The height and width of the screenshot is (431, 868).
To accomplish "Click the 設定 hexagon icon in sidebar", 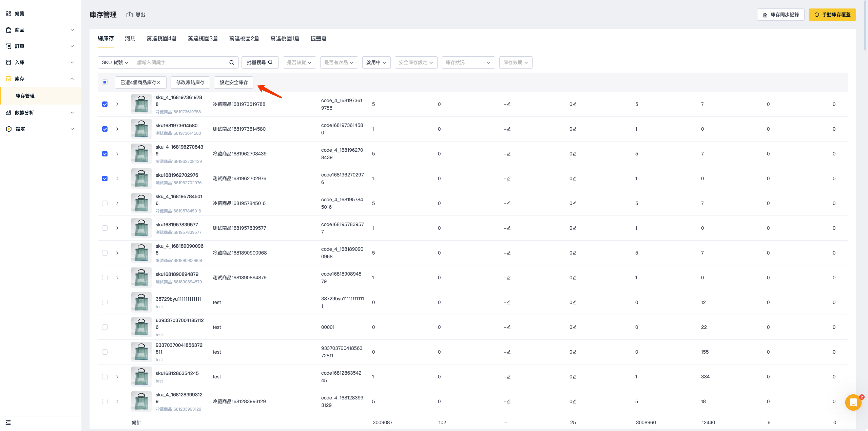I will point(9,129).
